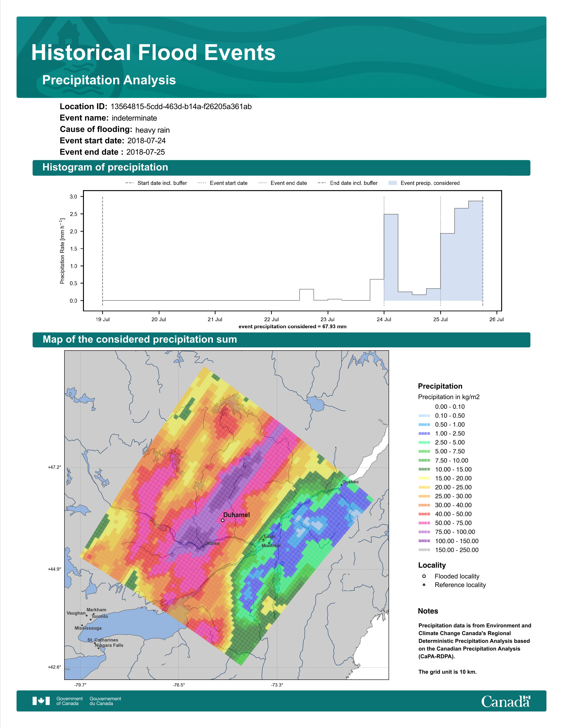Select the Precipitation Analysis subtitle
The height and width of the screenshot is (728, 563).
point(109,80)
